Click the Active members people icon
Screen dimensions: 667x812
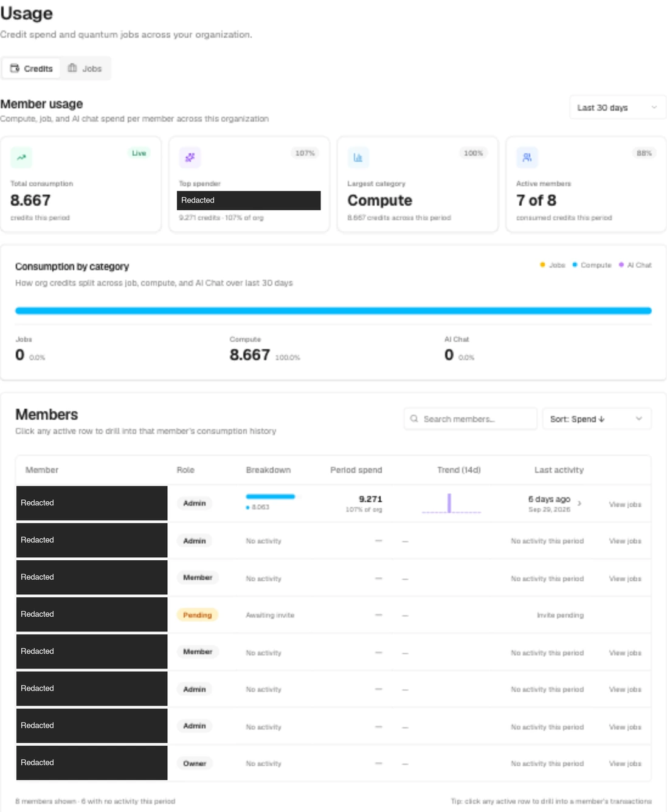[x=527, y=158]
